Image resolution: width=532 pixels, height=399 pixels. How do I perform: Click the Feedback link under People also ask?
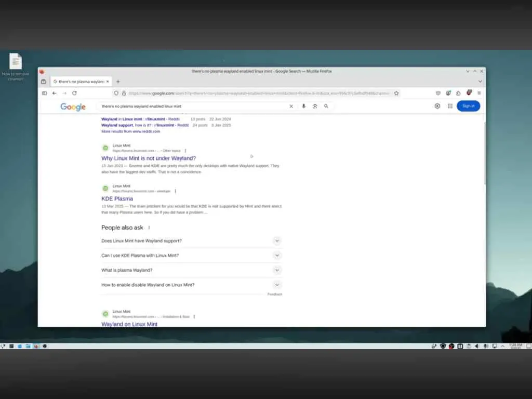click(x=275, y=294)
